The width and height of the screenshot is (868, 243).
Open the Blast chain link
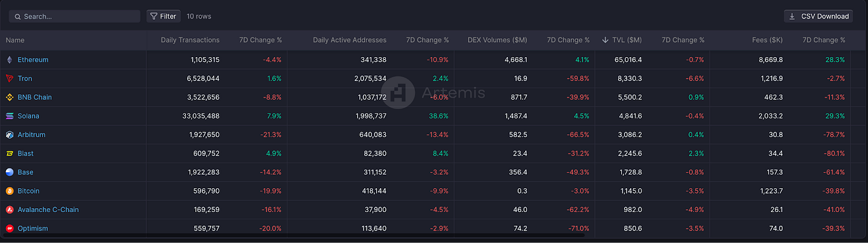(25, 154)
